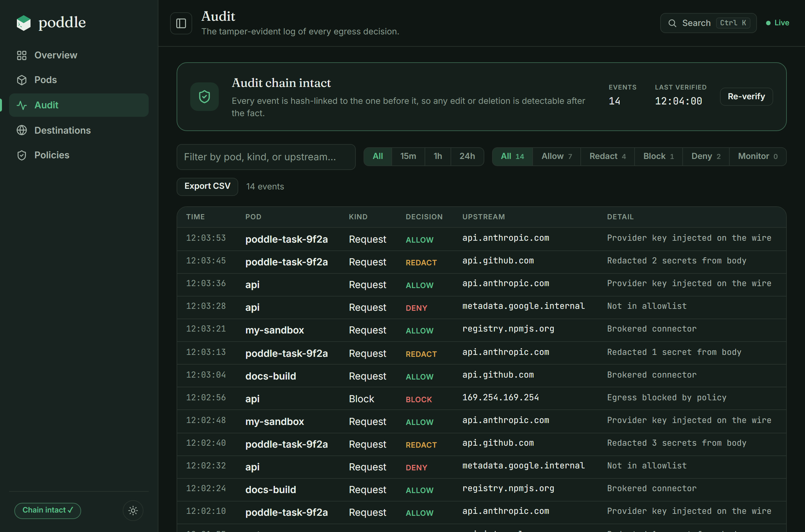Click the TIME column header
This screenshot has width=805, height=532.
point(195,217)
